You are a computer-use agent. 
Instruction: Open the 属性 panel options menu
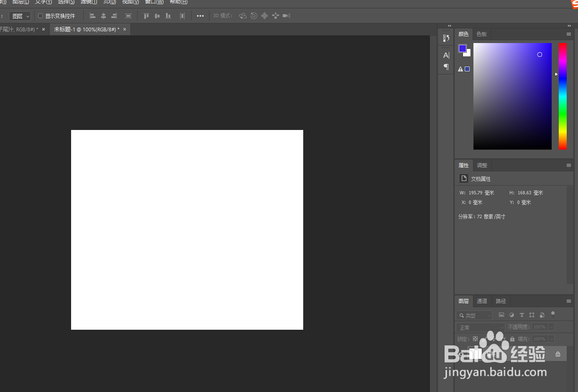pos(569,165)
